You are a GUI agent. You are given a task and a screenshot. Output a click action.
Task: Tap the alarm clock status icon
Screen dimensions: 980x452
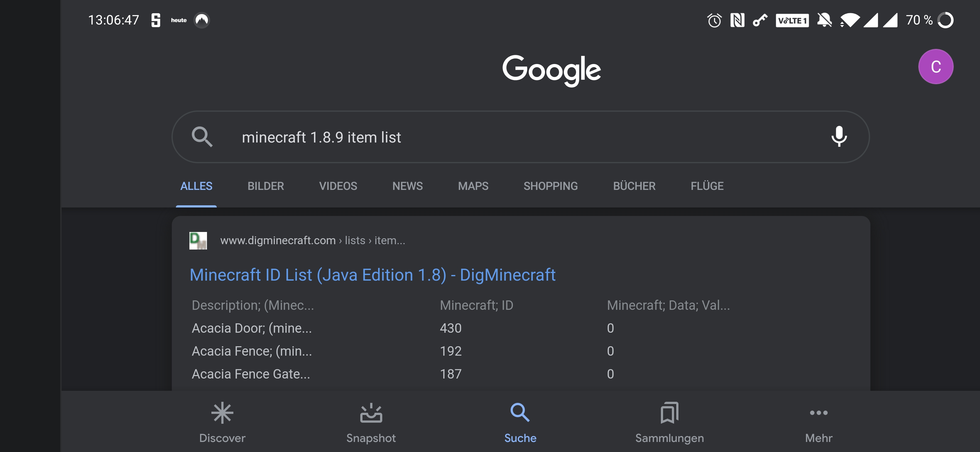pos(714,20)
